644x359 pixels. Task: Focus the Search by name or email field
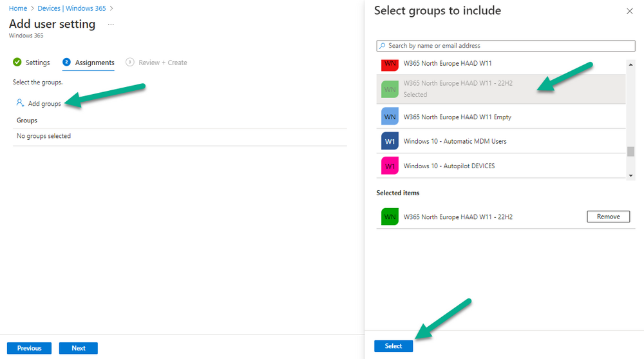[x=506, y=46]
